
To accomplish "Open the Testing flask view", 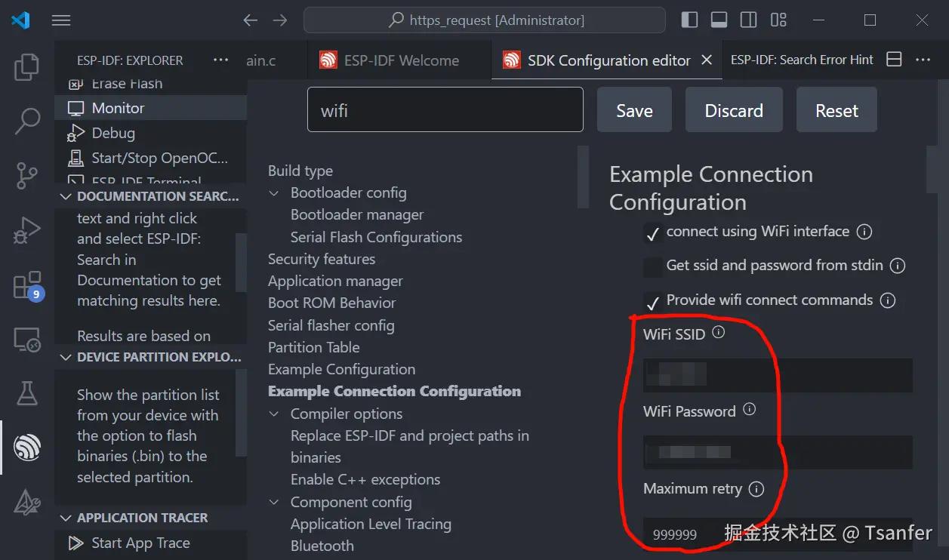I will pyautogui.click(x=27, y=394).
